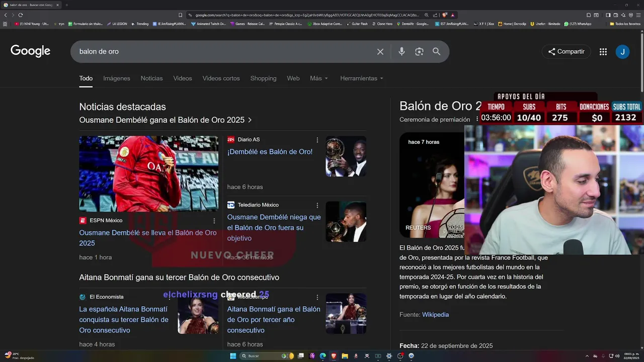Open the Clone Hero bookmark
Viewport: 644px width, 362px height.
[x=382, y=24]
